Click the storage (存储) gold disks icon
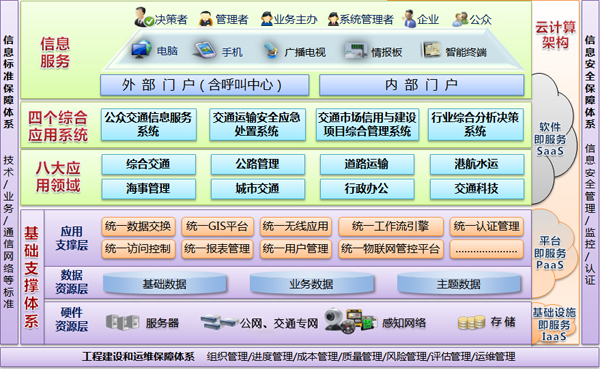Image resolution: width=600 pixels, height=369 pixels. [x=471, y=322]
